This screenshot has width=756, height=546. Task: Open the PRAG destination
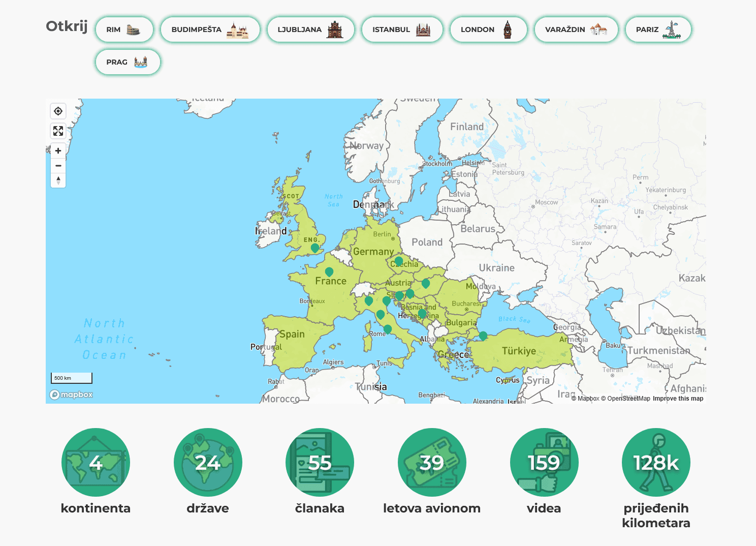[128, 62]
